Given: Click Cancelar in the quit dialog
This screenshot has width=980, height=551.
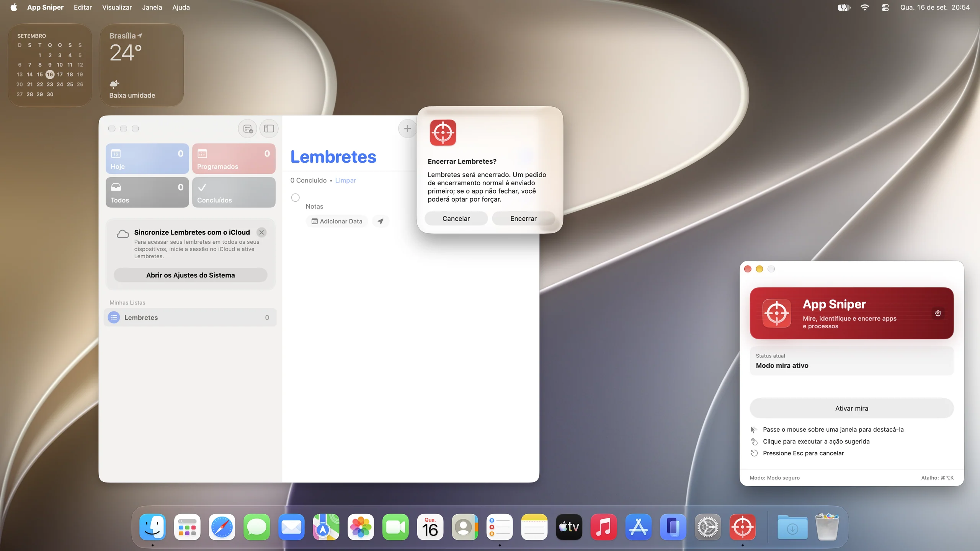Looking at the screenshot, I should (456, 218).
